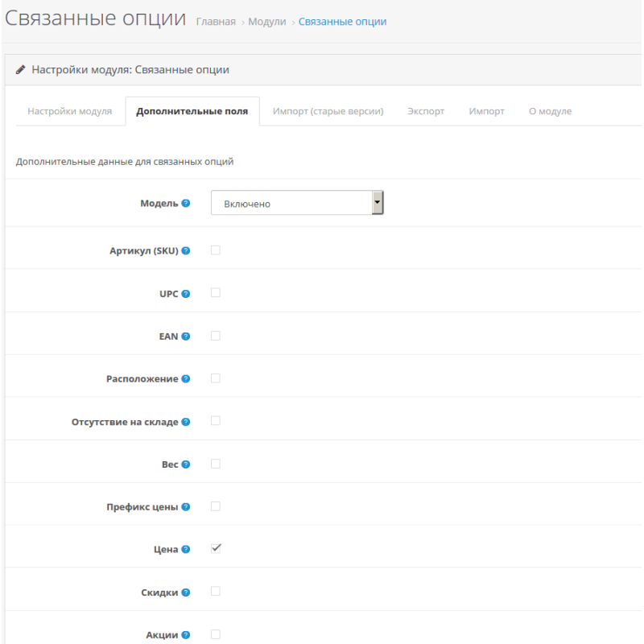
Task: Click the Модули breadcrumb link
Action: click(267, 22)
